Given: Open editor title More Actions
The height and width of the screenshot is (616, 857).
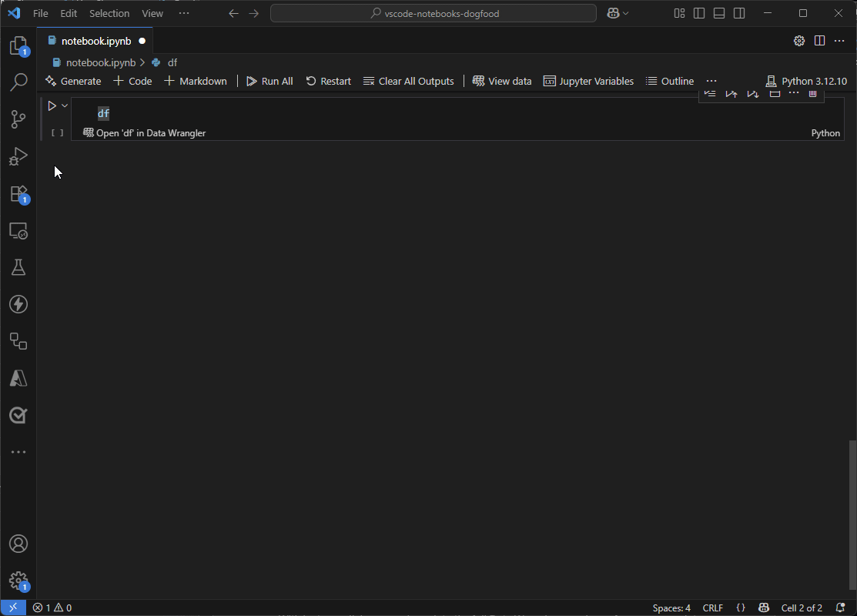Looking at the screenshot, I should tap(839, 41).
